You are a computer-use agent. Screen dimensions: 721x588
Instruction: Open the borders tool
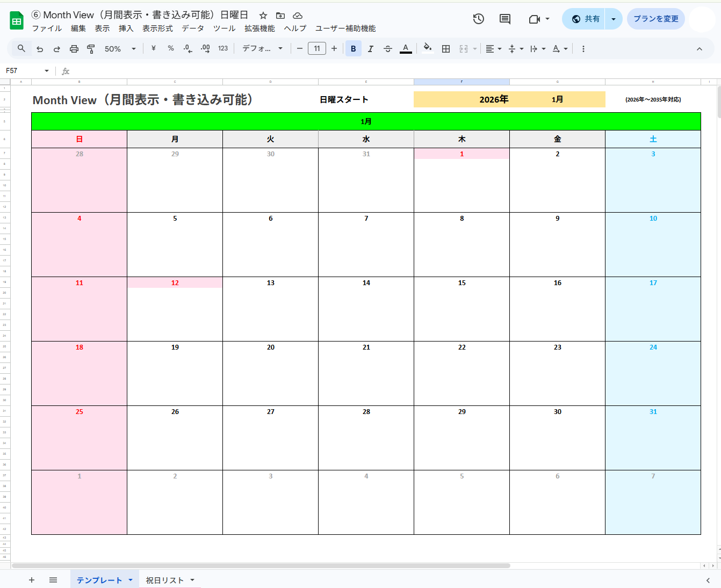(x=445, y=48)
